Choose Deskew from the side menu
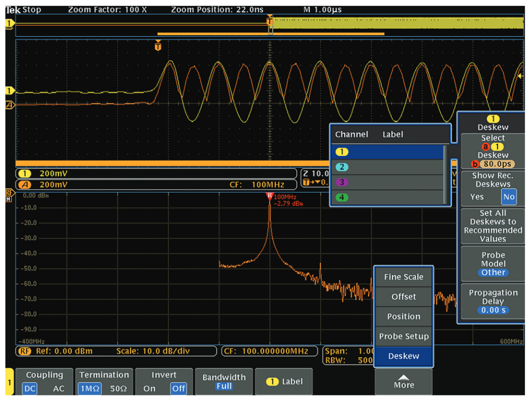532x398 pixels. click(403, 356)
